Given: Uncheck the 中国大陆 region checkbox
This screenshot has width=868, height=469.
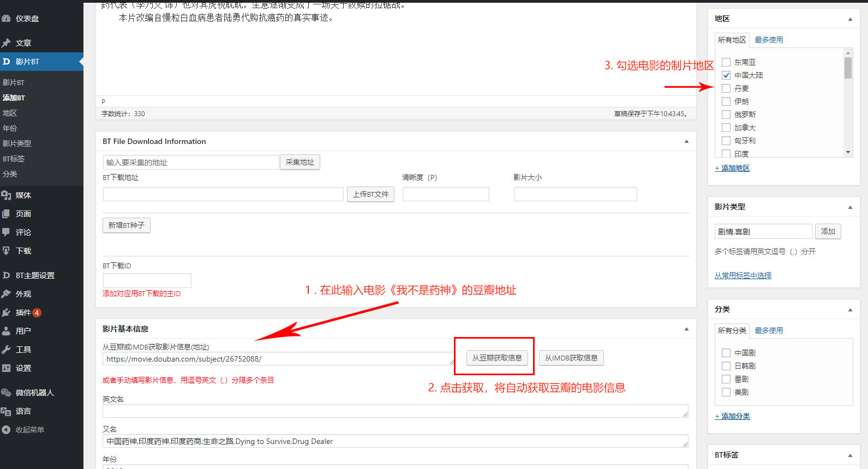Looking at the screenshot, I should [726, 75].
